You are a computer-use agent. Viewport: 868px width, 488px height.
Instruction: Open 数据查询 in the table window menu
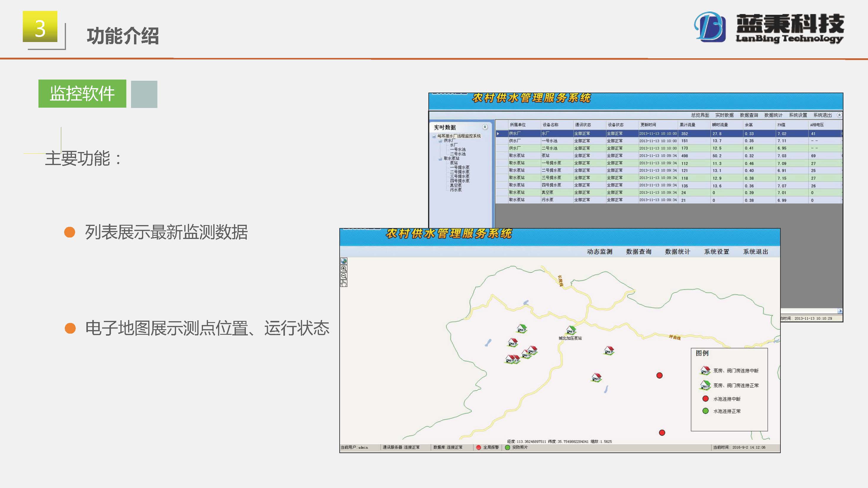[x=749, y=115]
